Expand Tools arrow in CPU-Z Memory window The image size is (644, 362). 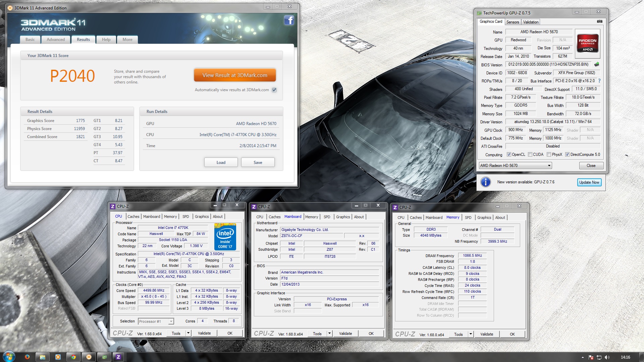click(x=471, y=334)
